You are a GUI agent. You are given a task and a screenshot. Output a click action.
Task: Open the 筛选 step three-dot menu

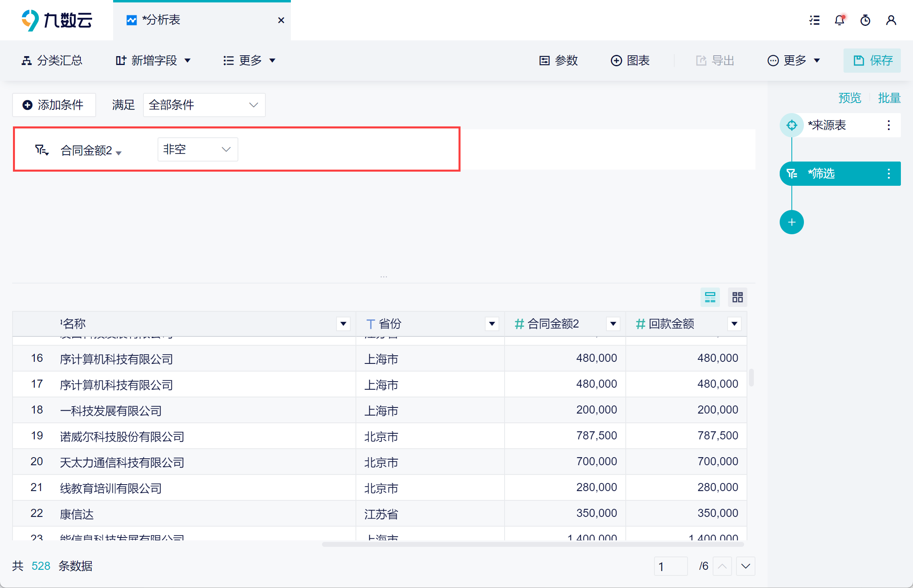(889, 174)
